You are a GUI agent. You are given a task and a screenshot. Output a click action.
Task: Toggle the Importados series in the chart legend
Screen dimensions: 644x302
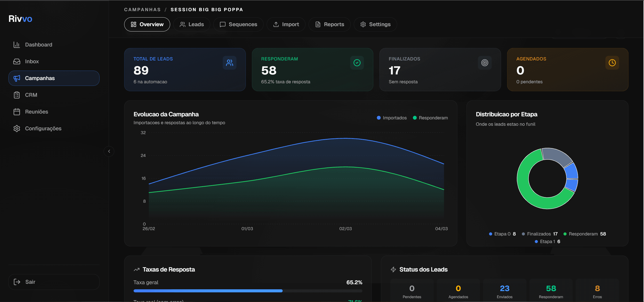coord(391,118)
